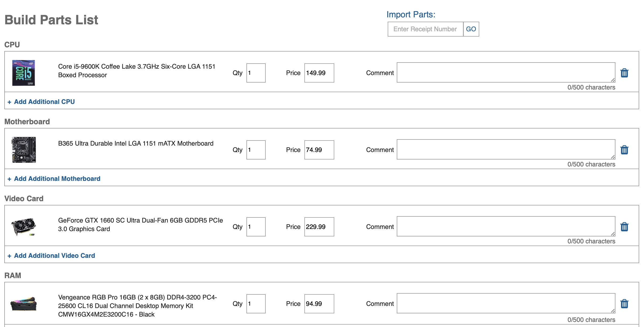This screenshot has height=327, width=644.
Task: Remove the Vengeance RGB Pro RAM item
Action: tap(624, 303)
